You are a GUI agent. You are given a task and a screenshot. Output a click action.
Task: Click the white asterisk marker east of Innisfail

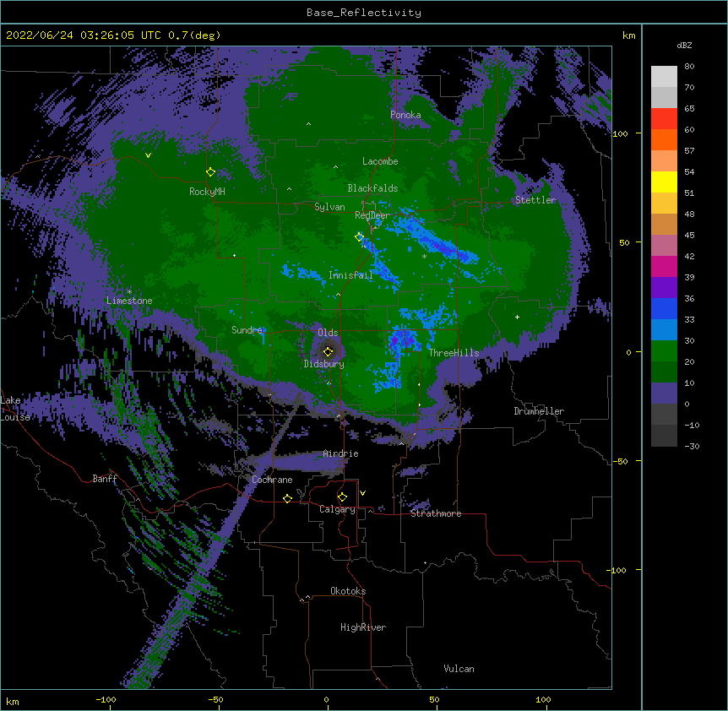(x=424, y=256)
